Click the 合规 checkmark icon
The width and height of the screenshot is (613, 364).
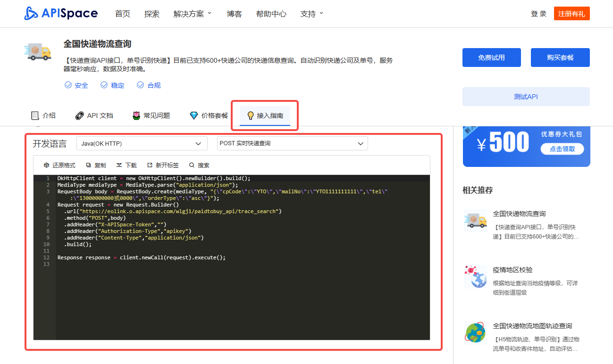tap(140, 85)
